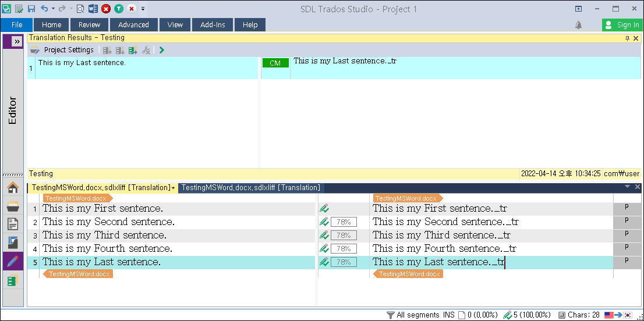Click the closing TestingMSWord.docx tag in target column
The image size is (644, 321).
(x=408, y=274)
